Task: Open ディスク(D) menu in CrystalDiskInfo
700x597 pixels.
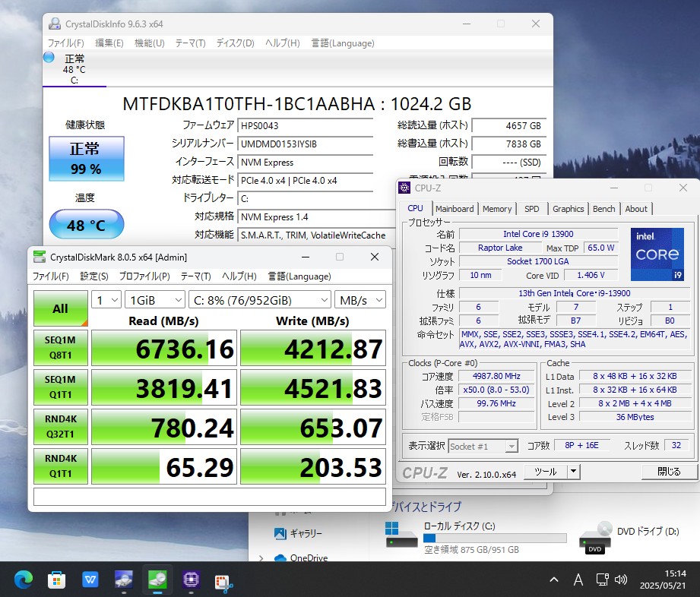Action: pos(236,43)
